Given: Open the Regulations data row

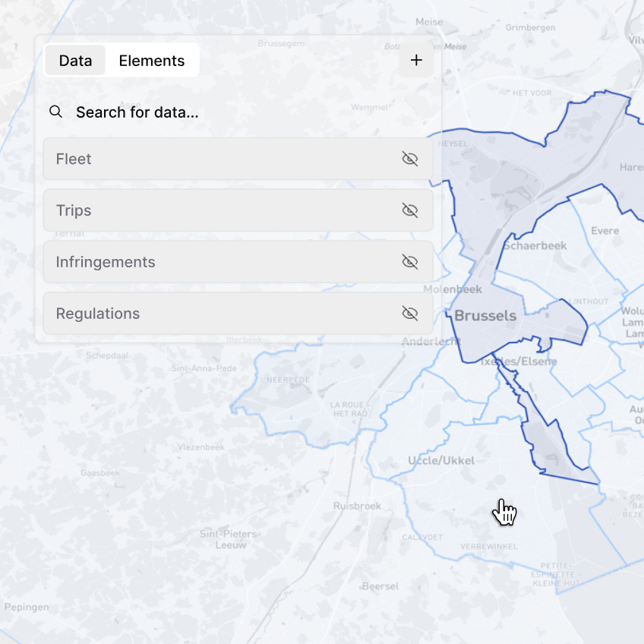Looking at the screenshot, I should click(x=238, y=314).
